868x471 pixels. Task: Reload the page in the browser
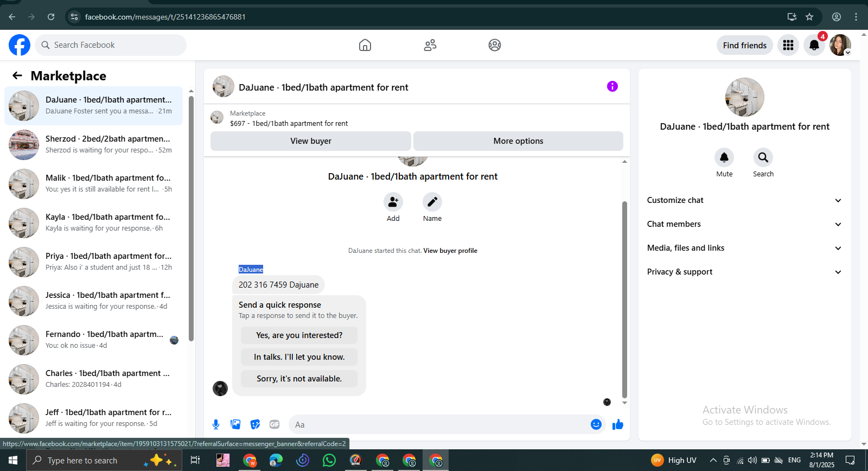coord(51,17)
